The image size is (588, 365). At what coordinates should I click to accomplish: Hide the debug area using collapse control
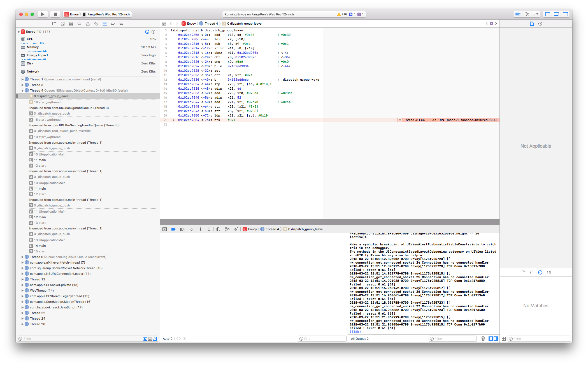click(164, 229)
